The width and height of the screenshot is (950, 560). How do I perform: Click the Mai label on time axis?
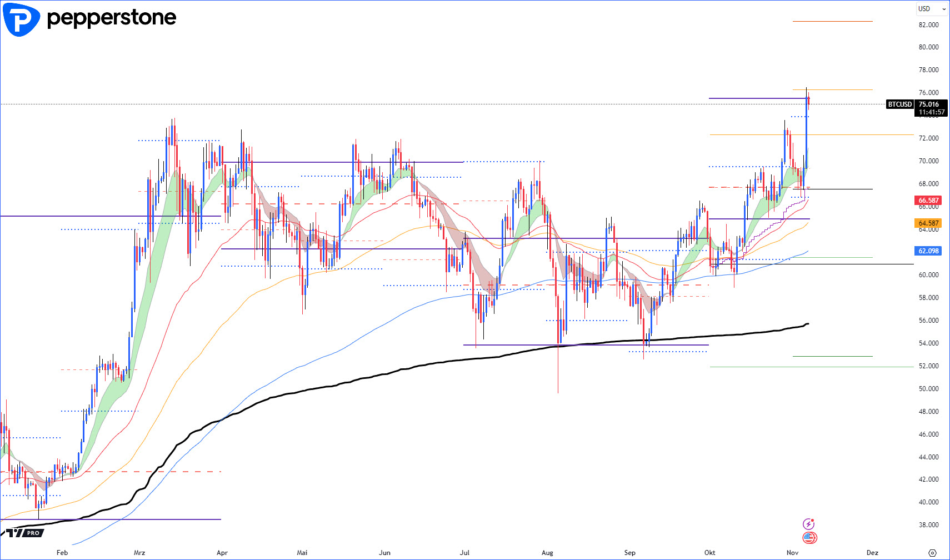(302, 553)
